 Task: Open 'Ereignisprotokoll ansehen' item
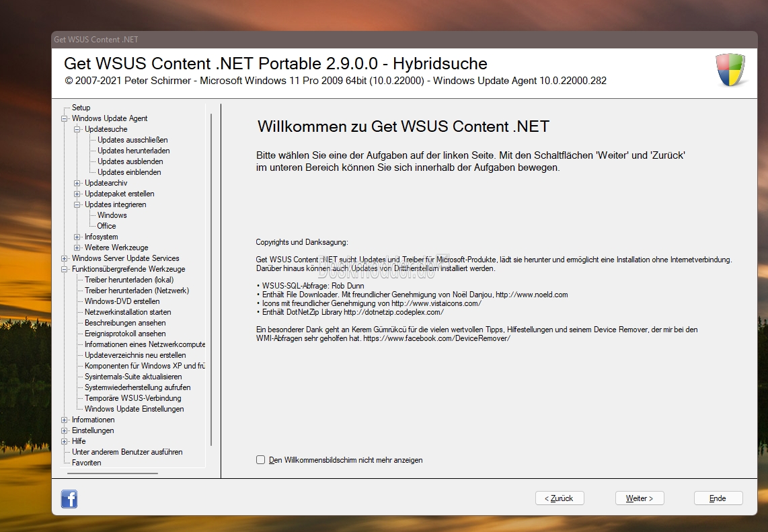[x=125, y=334]
